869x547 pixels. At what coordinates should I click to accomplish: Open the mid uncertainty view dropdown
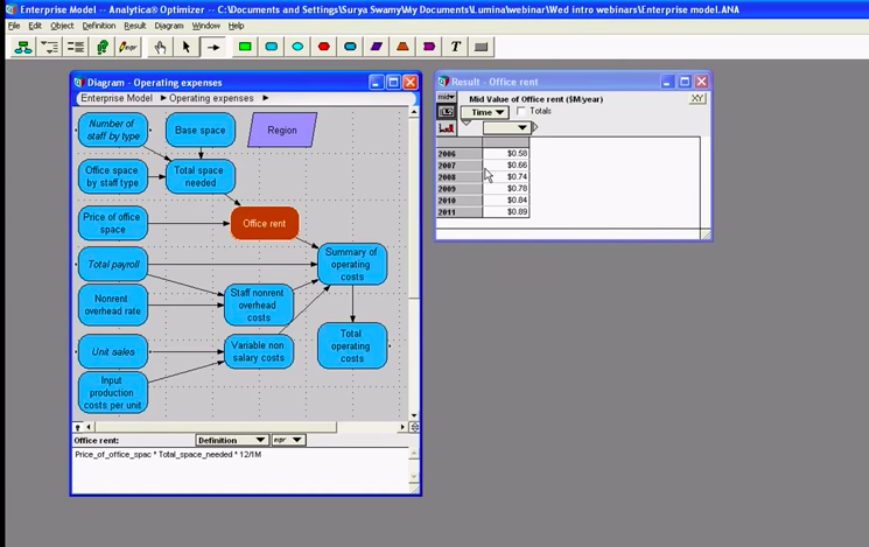tap(446, 98)
